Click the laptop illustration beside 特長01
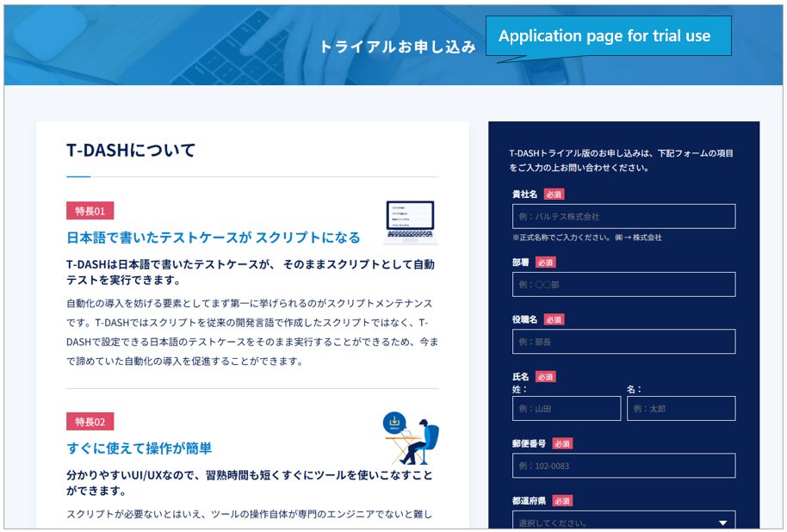787x532 pixels. point(410,222)
